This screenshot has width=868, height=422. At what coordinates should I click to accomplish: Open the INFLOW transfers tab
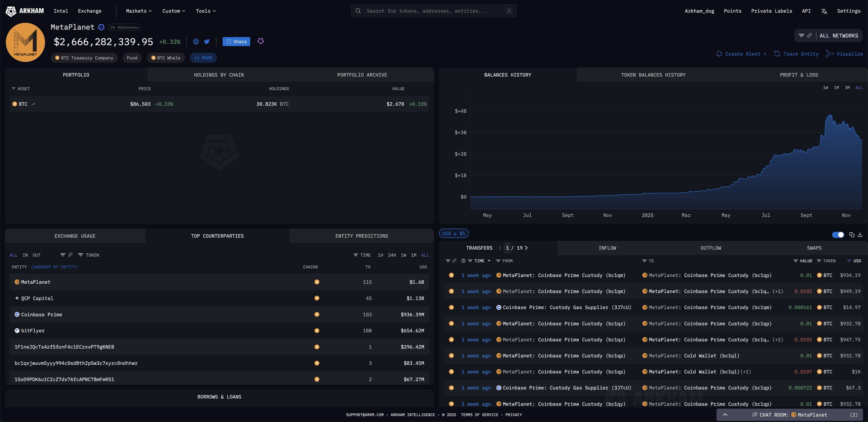pos(607,248)
